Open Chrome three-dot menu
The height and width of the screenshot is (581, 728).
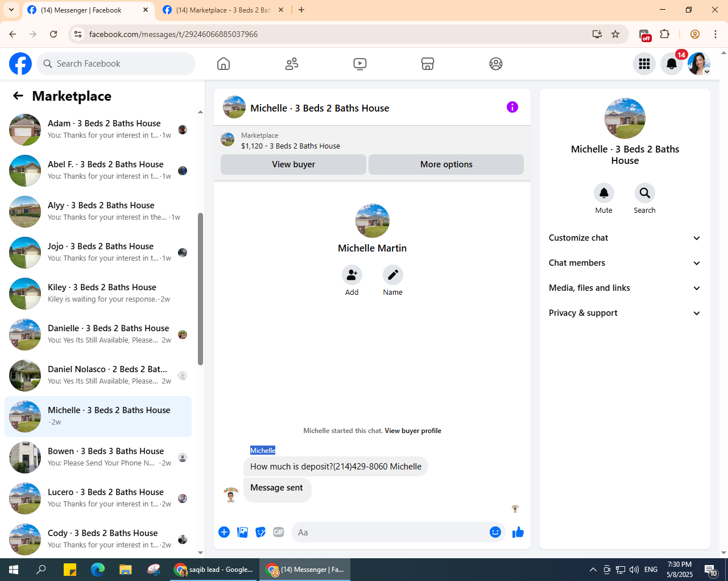[715, 34]
